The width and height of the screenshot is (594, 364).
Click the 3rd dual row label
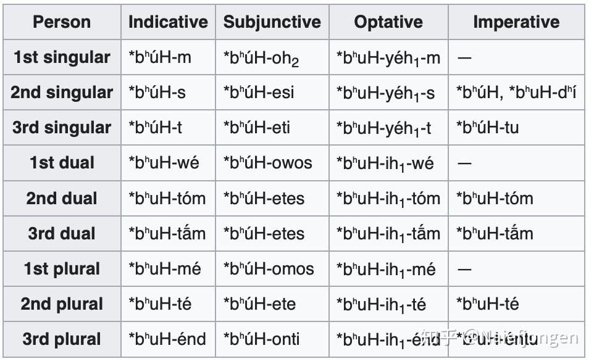[x=62, y=233]
